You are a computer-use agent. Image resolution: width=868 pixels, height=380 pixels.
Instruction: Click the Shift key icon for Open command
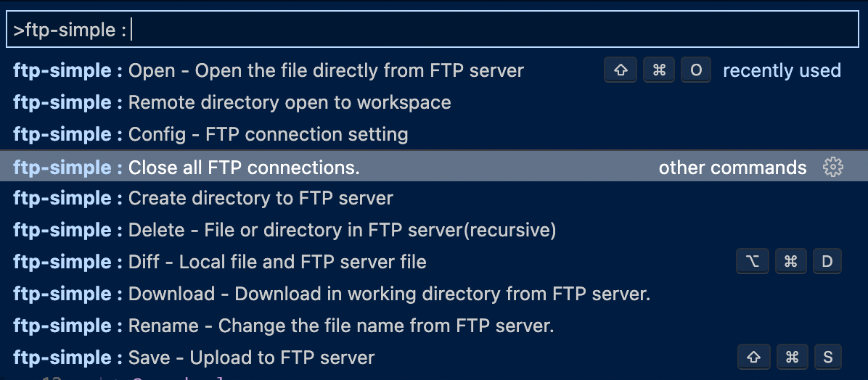tap(621, 70)
